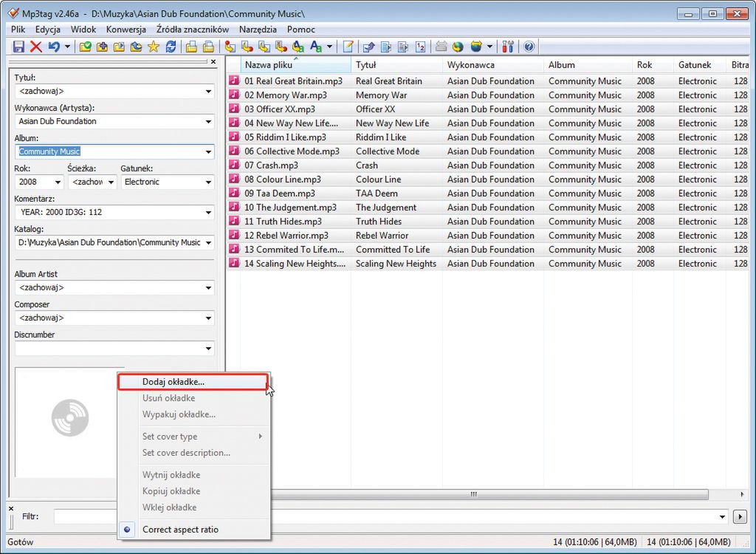The height and width of the screenshot is (554, 756).
Task: Click the music icon beside 07 Crash.mp3
Action: pos(234,165)
